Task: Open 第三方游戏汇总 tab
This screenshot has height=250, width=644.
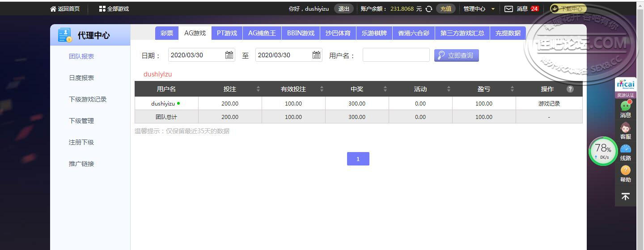Action: coord(462,33)
